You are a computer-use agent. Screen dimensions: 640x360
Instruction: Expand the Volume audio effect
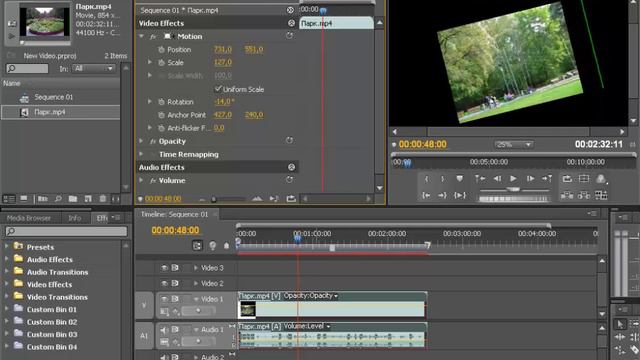[x=142, y=180]
